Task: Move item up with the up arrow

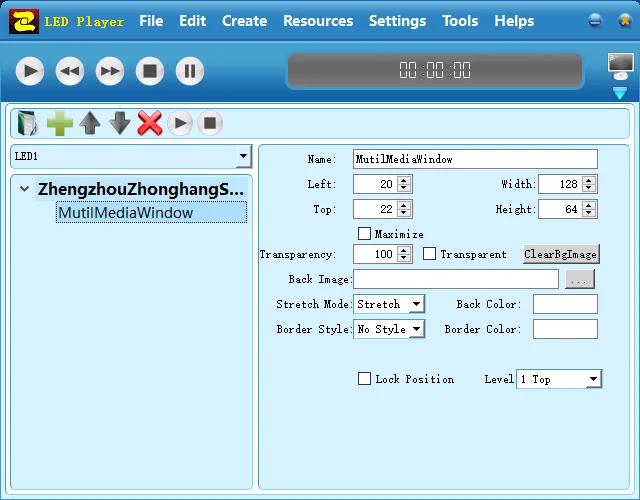Action: point(90,124)
